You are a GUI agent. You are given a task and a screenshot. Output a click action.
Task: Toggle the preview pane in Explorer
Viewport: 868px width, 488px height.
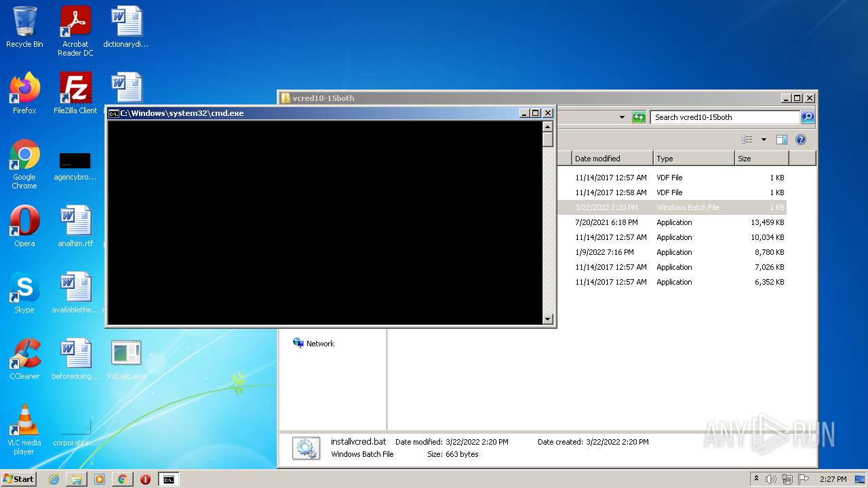(x=781, y=140)
